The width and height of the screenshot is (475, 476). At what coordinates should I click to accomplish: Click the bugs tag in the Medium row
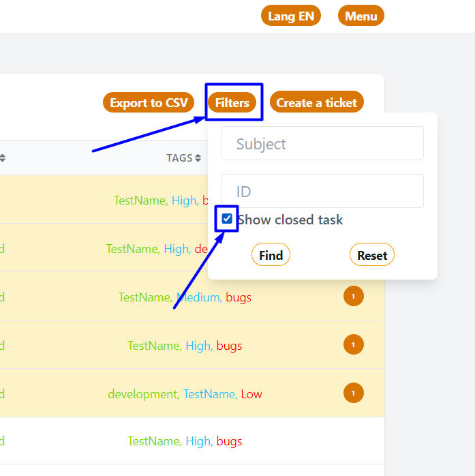(239, 297)
